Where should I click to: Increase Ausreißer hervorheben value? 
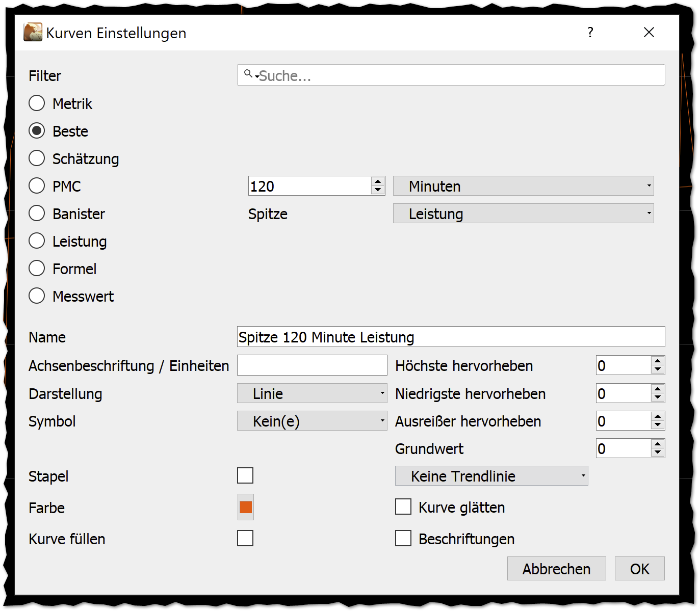tap(658, 416)
